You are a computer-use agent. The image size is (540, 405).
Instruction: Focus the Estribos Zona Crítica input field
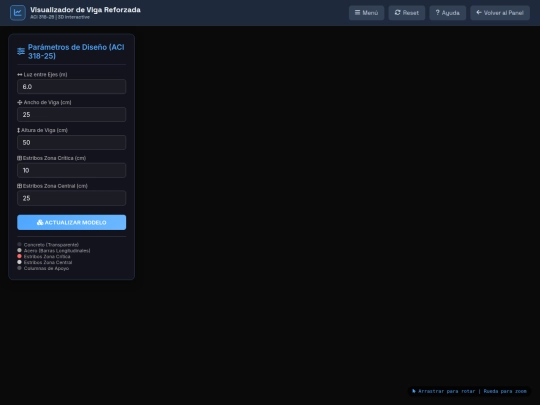72,170
